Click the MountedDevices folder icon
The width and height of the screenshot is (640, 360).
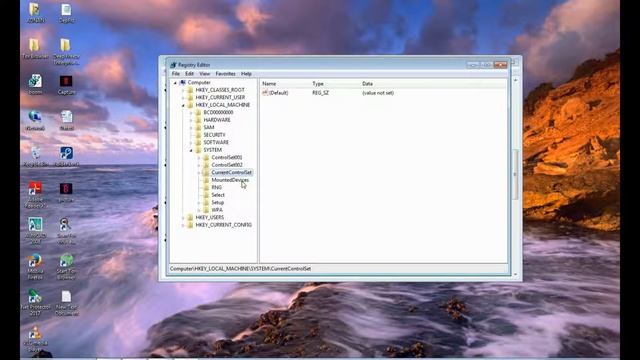point(206,180)
